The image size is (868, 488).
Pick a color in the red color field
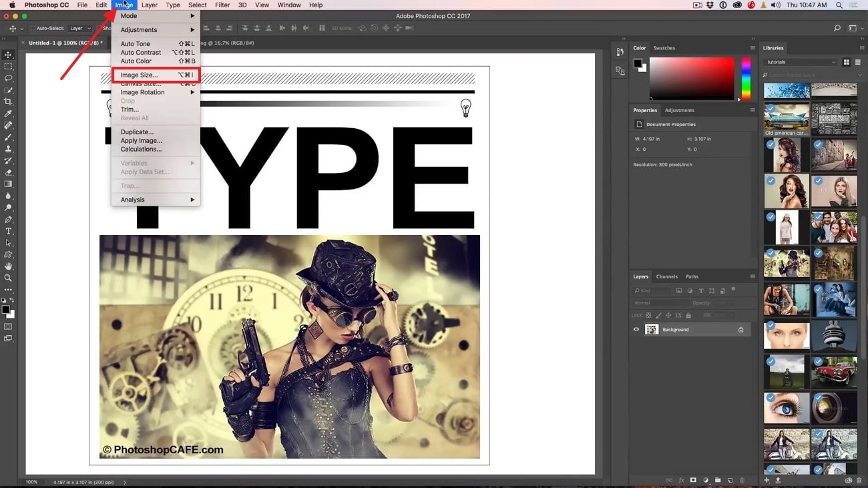click(x=692, y=79)
